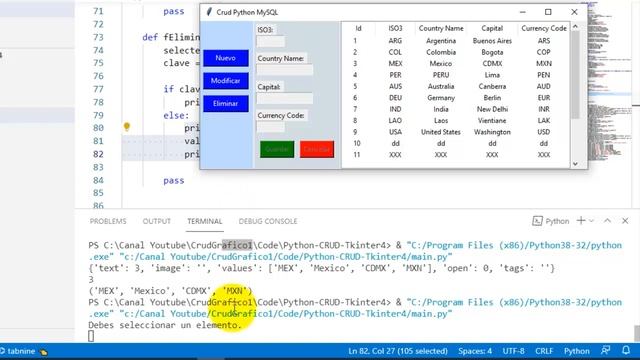Click the Id column header

coord(358,28)
